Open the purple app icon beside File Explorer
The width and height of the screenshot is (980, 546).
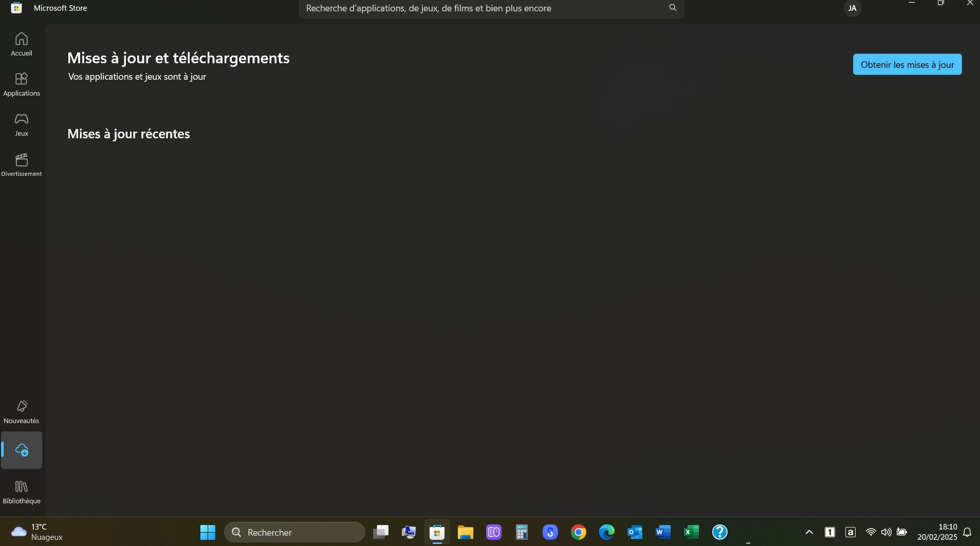[x=494, y=532]
